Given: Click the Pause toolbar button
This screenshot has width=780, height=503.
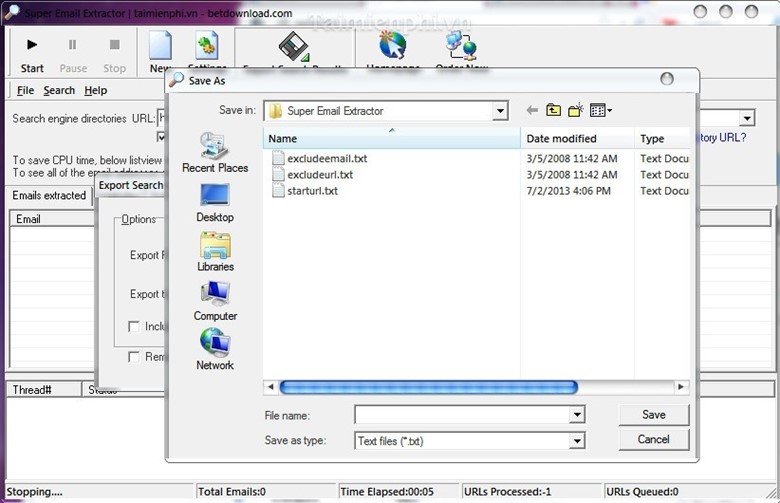Looking at the screenshot, I should (x=73, y=55).
